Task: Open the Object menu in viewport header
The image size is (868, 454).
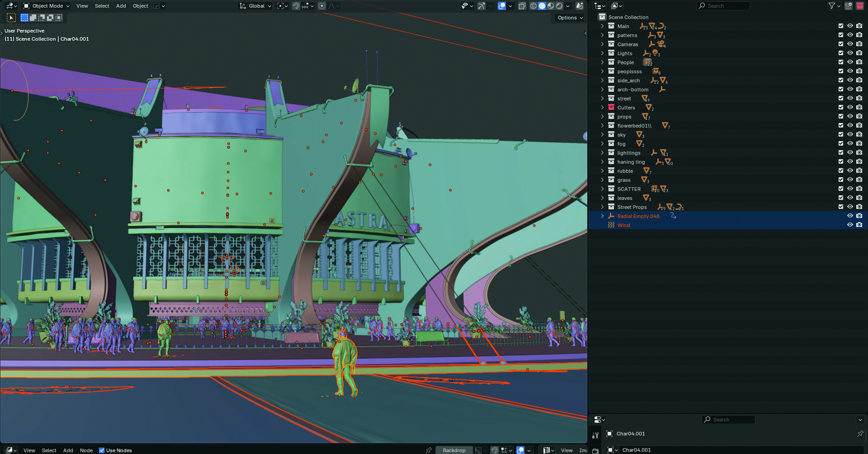Action: pos(140,6)
